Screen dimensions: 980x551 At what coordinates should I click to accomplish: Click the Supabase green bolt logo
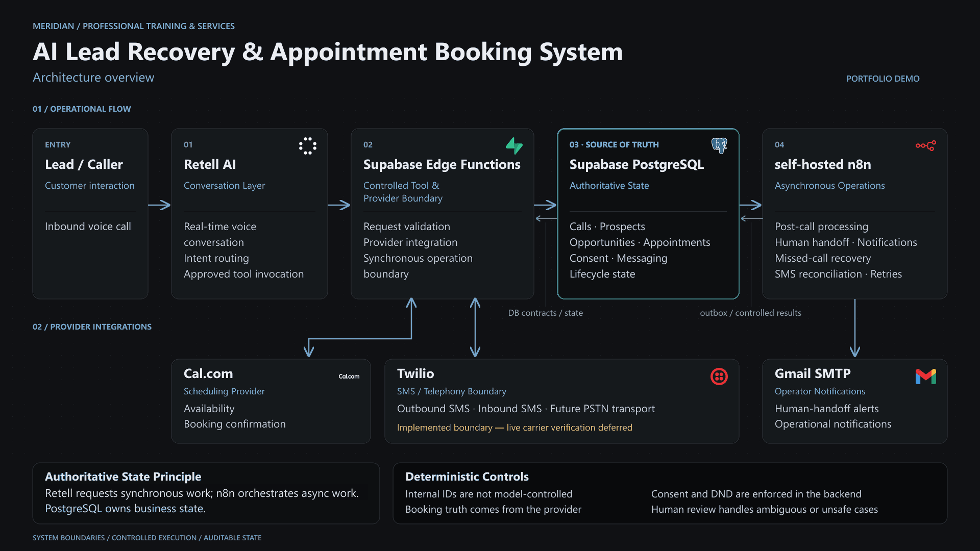[514, 146]
